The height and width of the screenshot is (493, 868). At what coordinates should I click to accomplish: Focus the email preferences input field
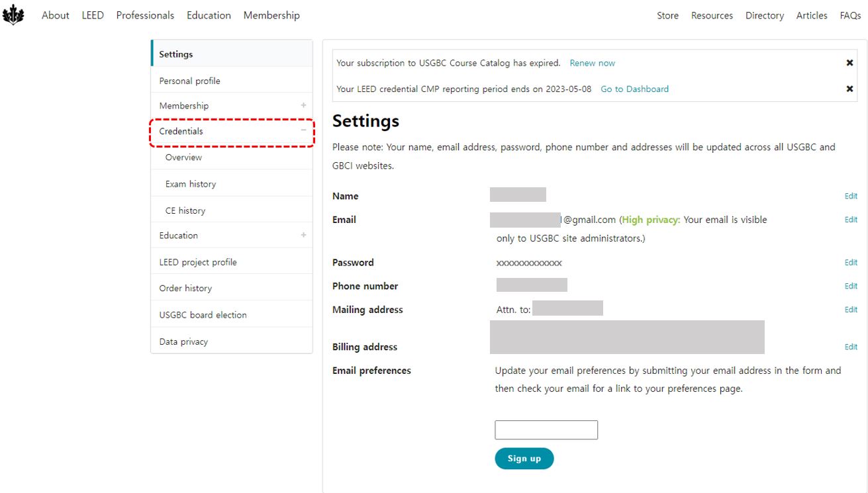pos(546,429)
